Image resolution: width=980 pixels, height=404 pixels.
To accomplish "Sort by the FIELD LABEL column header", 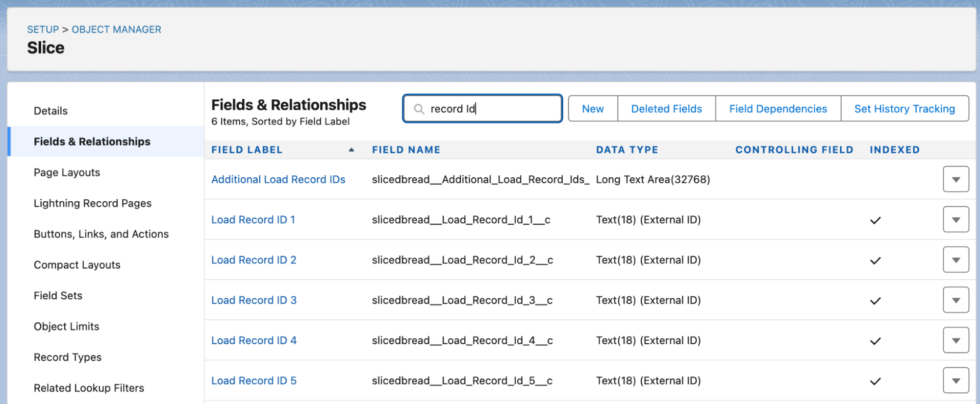I will click(247, 150).
